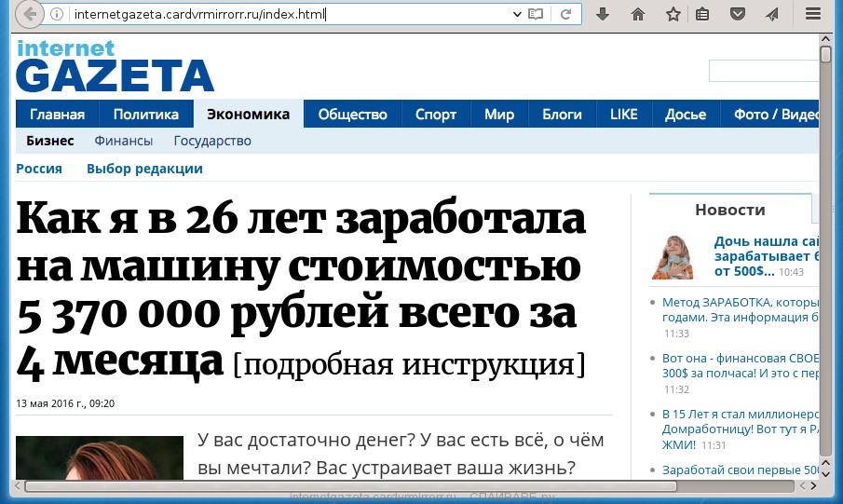This screenshot has width=843, height=504.
Task: Click the site search input field
Action: (762, 71)
